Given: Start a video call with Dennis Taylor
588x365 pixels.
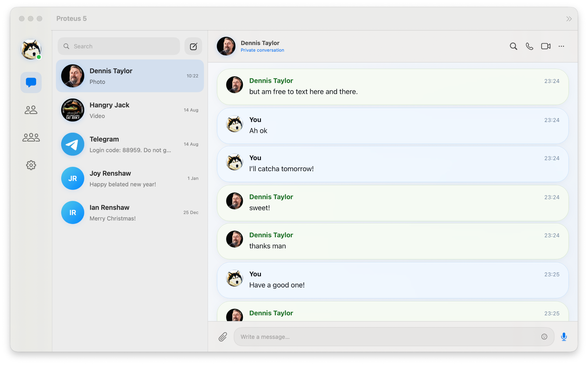Looking at the screenshot, I should [546, 46].
